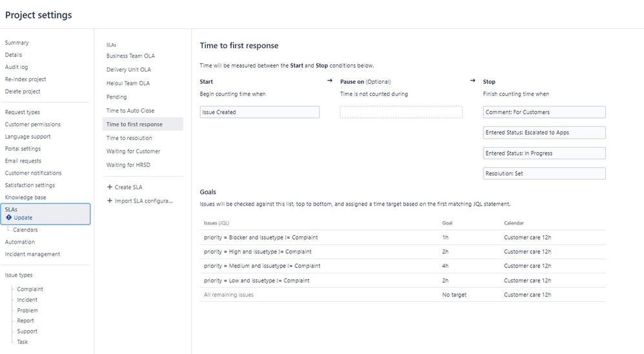Open Calendars under SLAs
The width and height of the screenshot is (644, 354).
(x=25, y=230)
